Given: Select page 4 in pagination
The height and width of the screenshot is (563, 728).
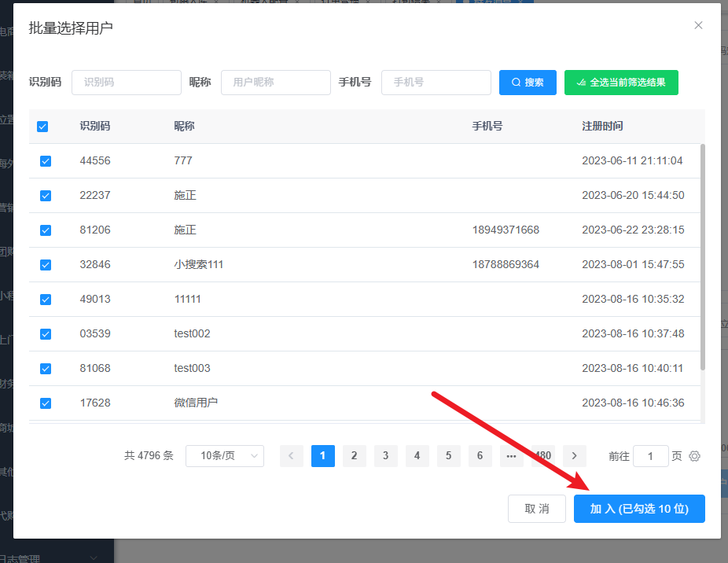Looking at the screenshot, I should click(x=417, y=456).
